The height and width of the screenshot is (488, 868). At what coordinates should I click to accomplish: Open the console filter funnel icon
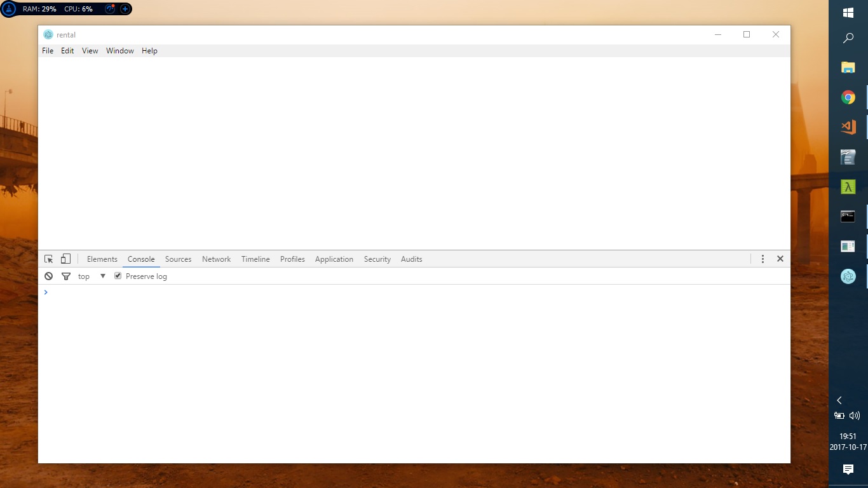pyautogui.click(x=65, y=276)
